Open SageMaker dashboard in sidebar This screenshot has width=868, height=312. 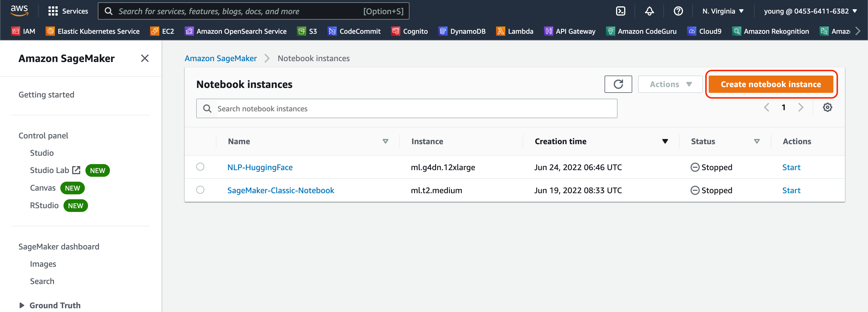tap(59, 246)
